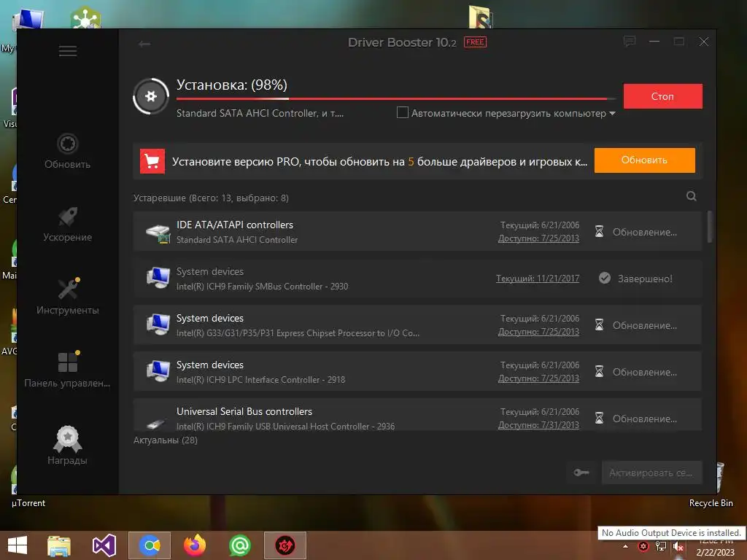Click hourglass icon on IDE ATA/ATAPI row
The image size is (747, 560).
click(x=600, y=232)
